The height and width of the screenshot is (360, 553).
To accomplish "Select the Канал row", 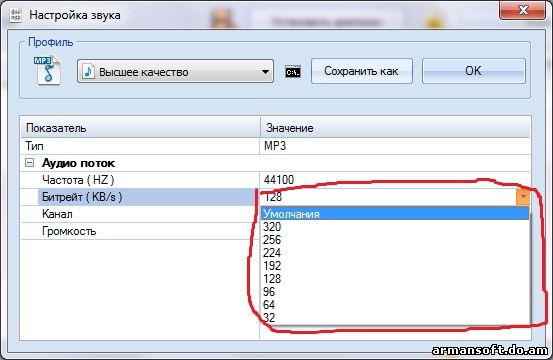I will pos(140,214).
